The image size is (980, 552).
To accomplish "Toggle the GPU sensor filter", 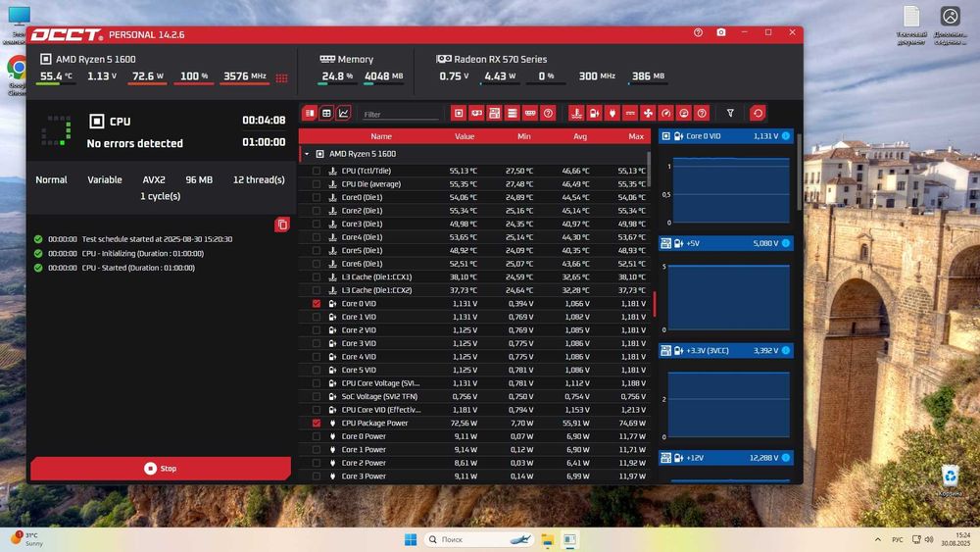I will pos(477,113).
